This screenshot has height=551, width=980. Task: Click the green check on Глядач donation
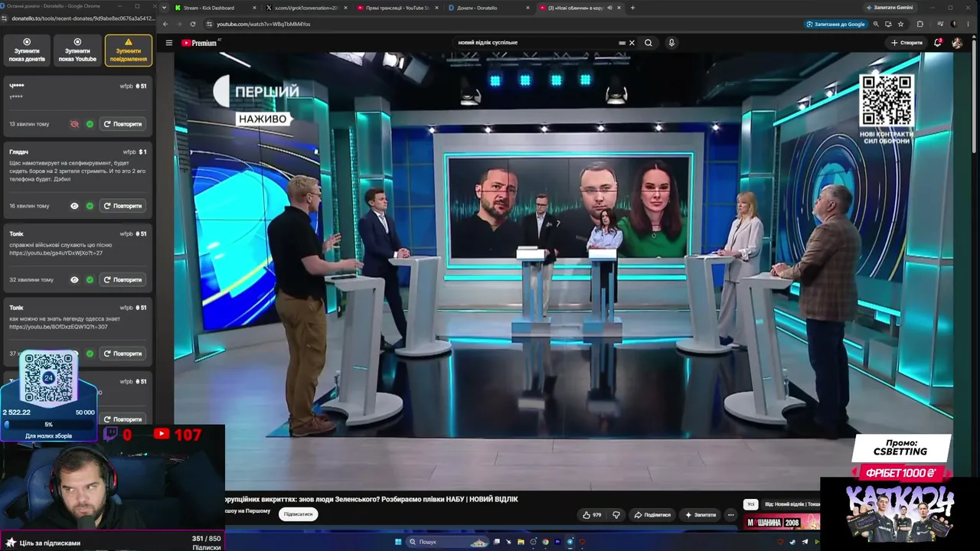coord(90,206)
